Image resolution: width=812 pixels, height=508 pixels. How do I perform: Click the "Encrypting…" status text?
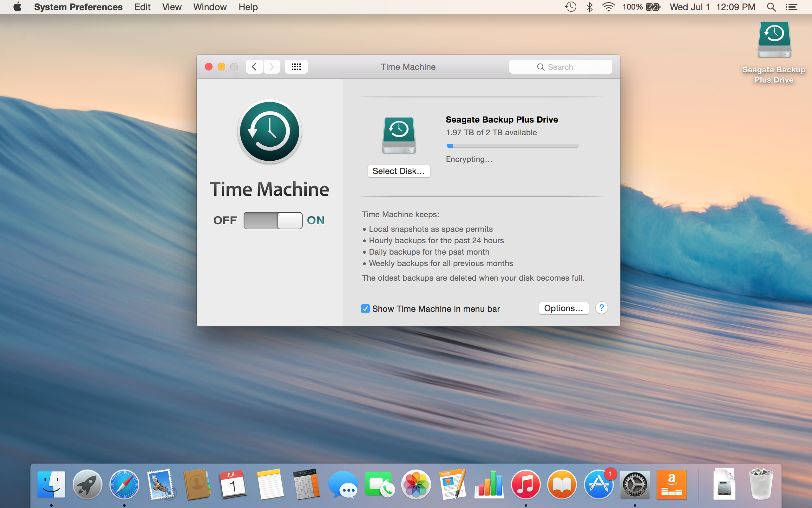click(x=469, y=159)
